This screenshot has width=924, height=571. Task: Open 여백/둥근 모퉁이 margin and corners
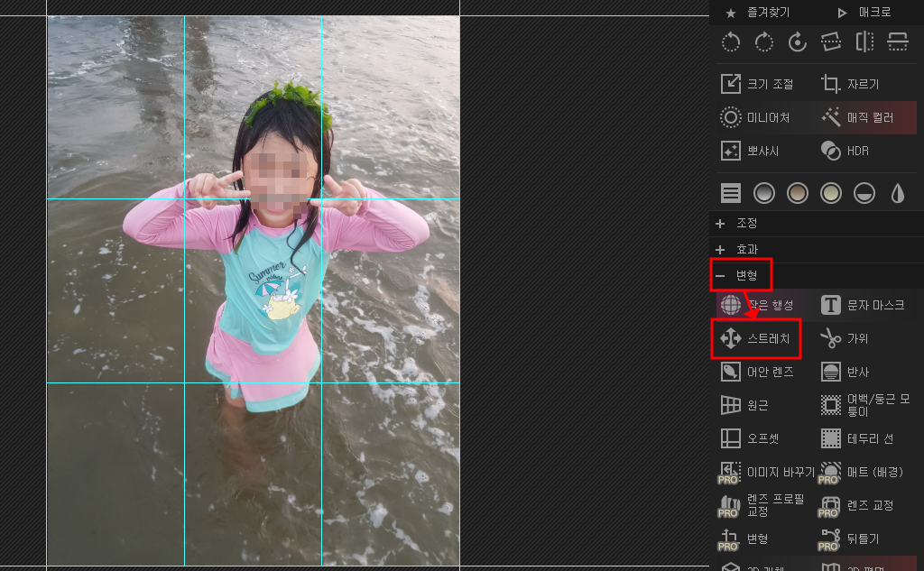point(865,405)
